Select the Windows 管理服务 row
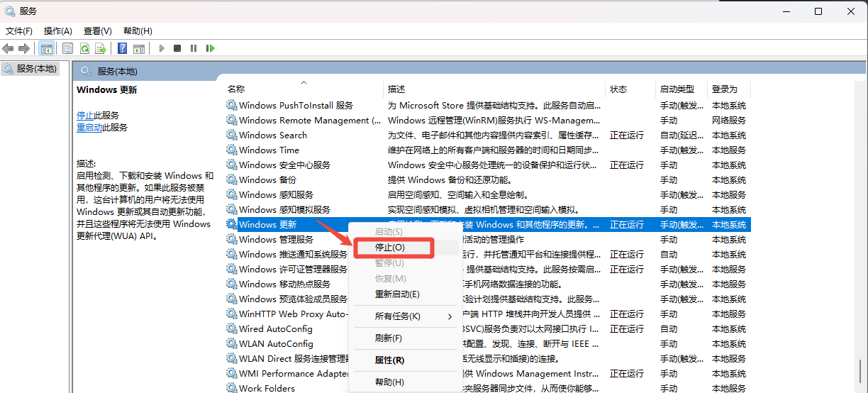 (487, 239)
